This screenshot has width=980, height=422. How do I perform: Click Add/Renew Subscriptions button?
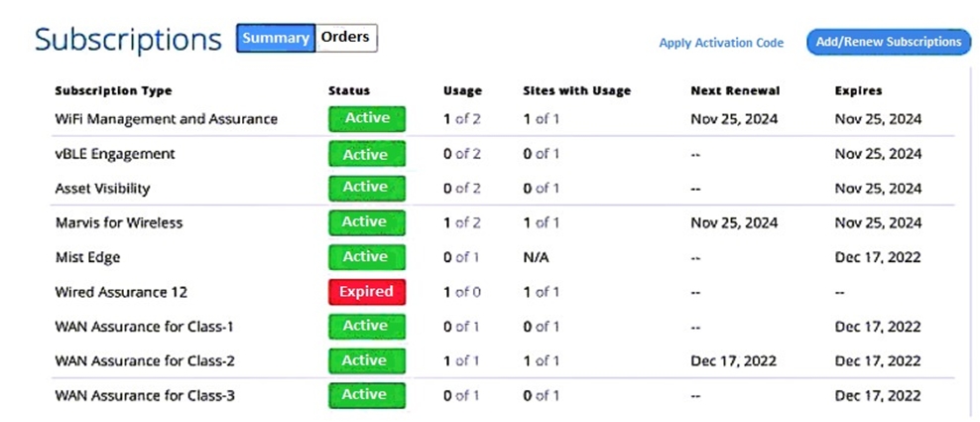click(889, 42)
